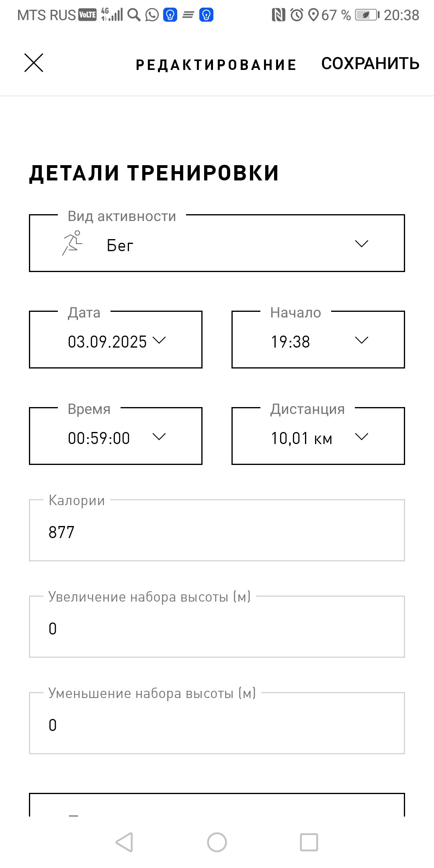Select the Бег activity type text
Viewport: 434px width, 868px height.
pos(120,246)
